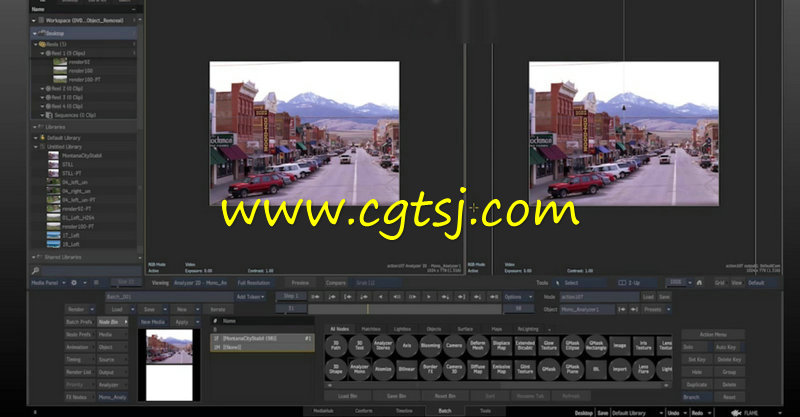Click the Set Key button

696,359
